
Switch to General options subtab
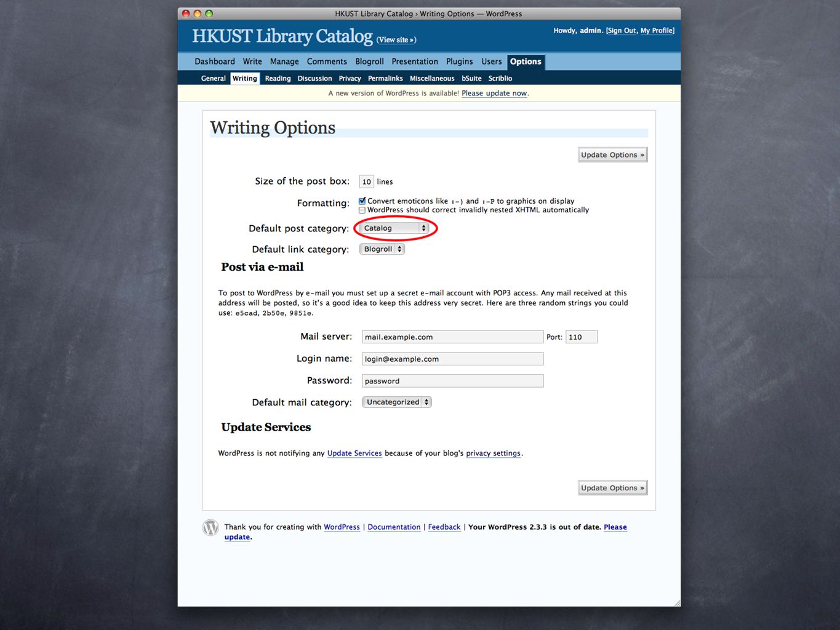214,78
